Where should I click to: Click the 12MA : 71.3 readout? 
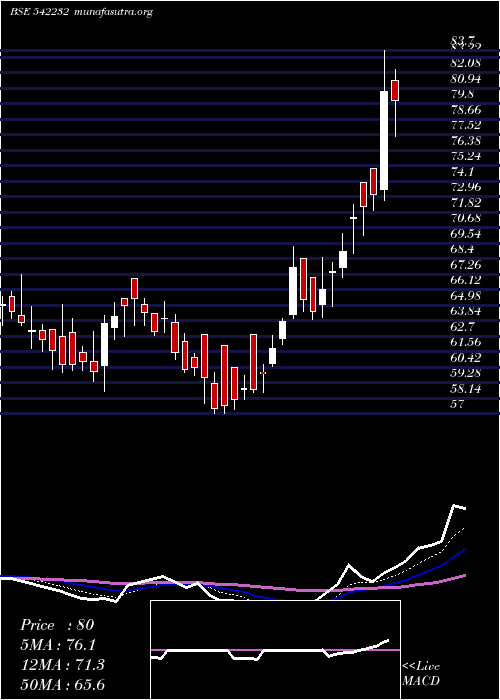point(62,665)
